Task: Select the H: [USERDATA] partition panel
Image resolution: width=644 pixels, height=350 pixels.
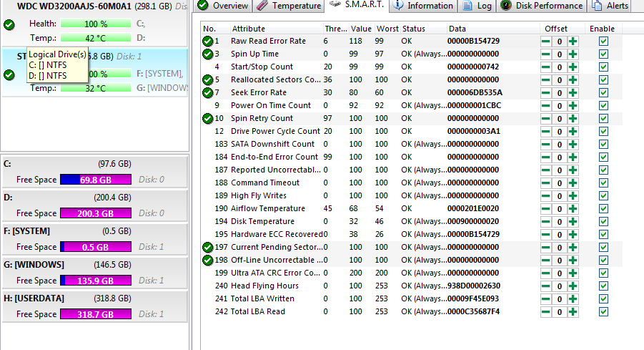Action: (94, 306)
